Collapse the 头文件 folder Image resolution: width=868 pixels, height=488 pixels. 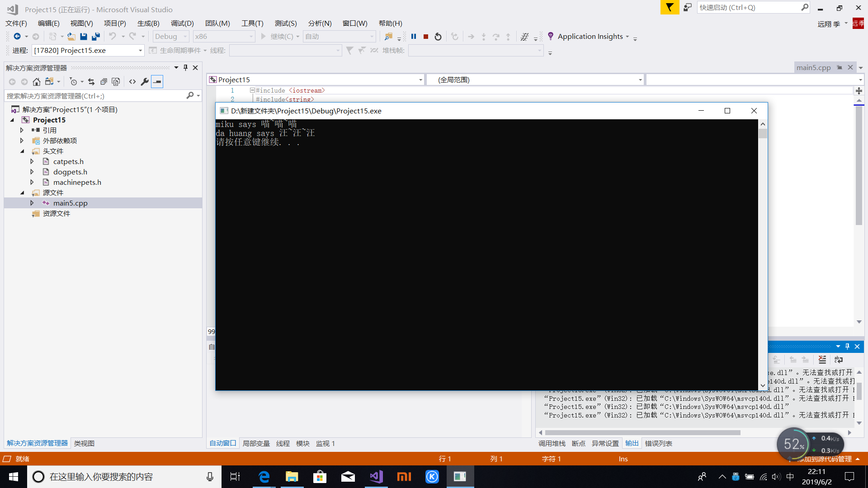22,151
